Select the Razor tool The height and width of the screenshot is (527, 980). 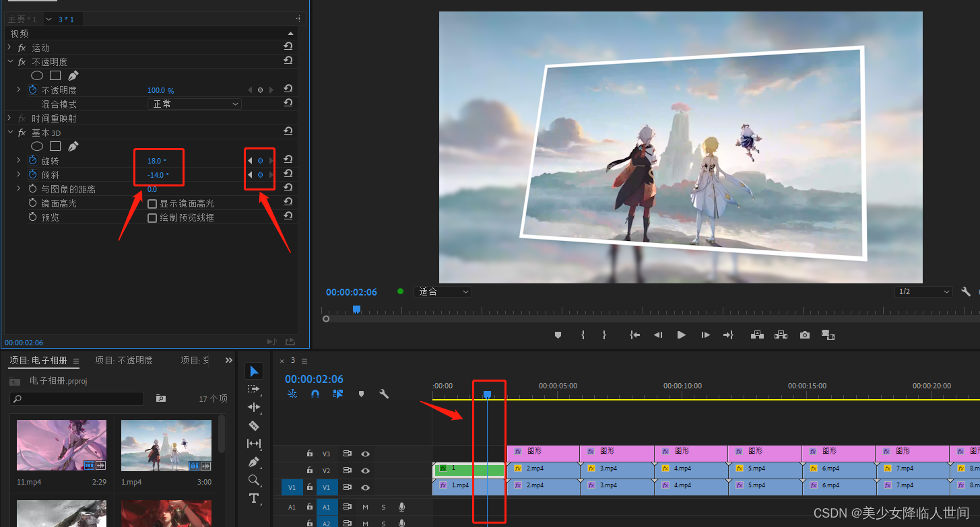(x=254, y=425)
